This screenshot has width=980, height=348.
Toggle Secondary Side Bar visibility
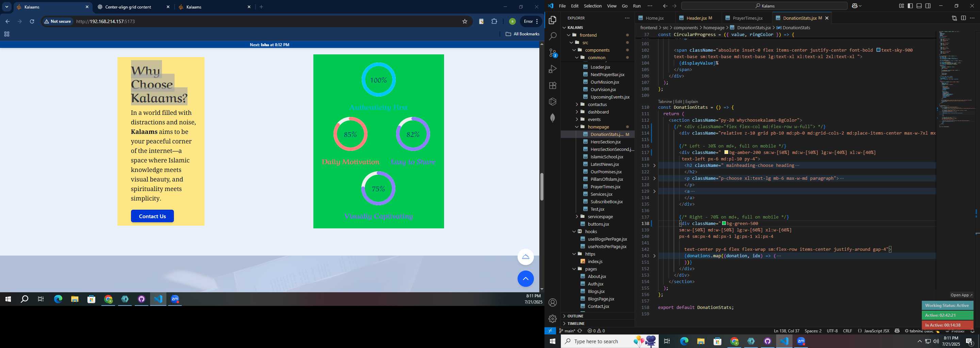pos(928,6)
